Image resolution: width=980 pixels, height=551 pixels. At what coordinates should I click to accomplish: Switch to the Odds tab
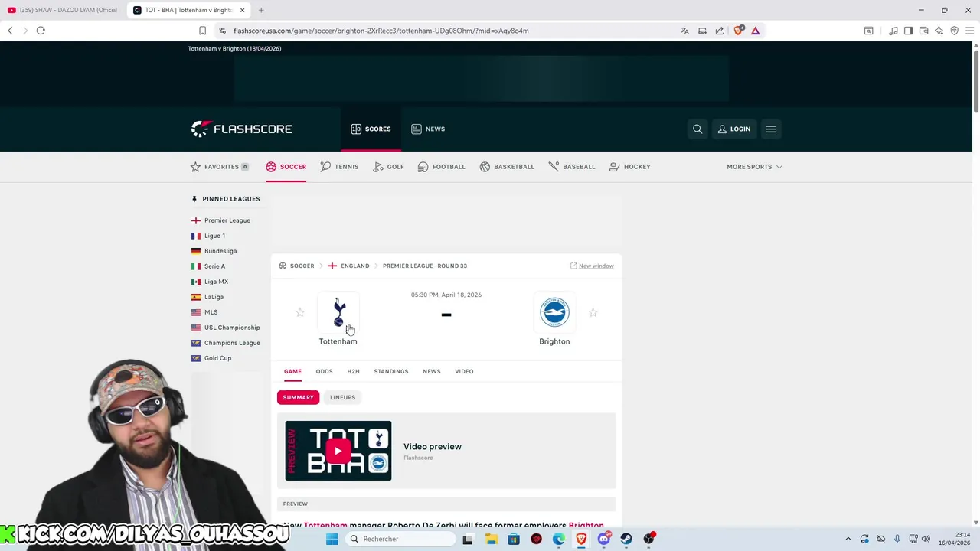pyautogui.click(x=324, y=371)
